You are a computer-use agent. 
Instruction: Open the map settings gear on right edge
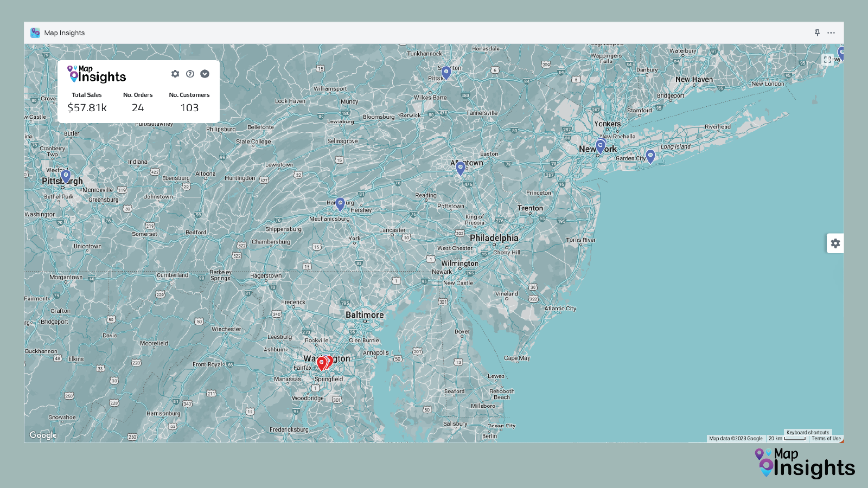click(835, 243)
